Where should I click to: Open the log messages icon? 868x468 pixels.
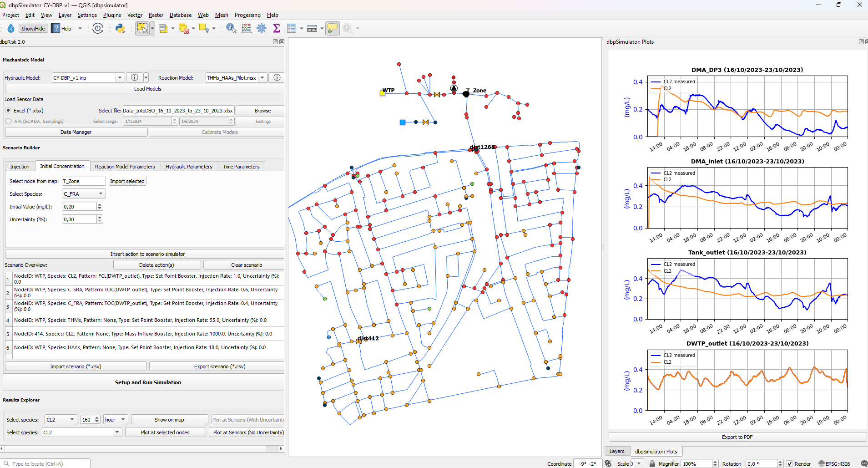click(864, 463)
